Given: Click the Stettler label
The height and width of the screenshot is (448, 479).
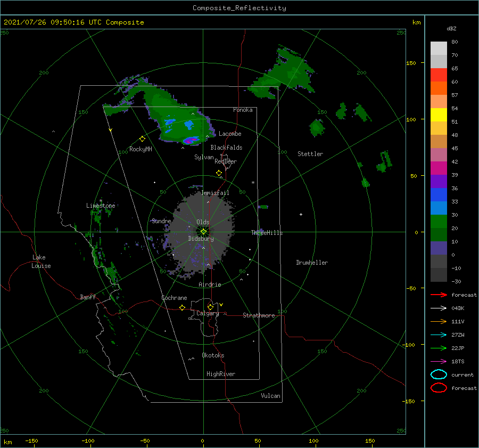Looking at the screenshot, I should click(x=310, y=154).
